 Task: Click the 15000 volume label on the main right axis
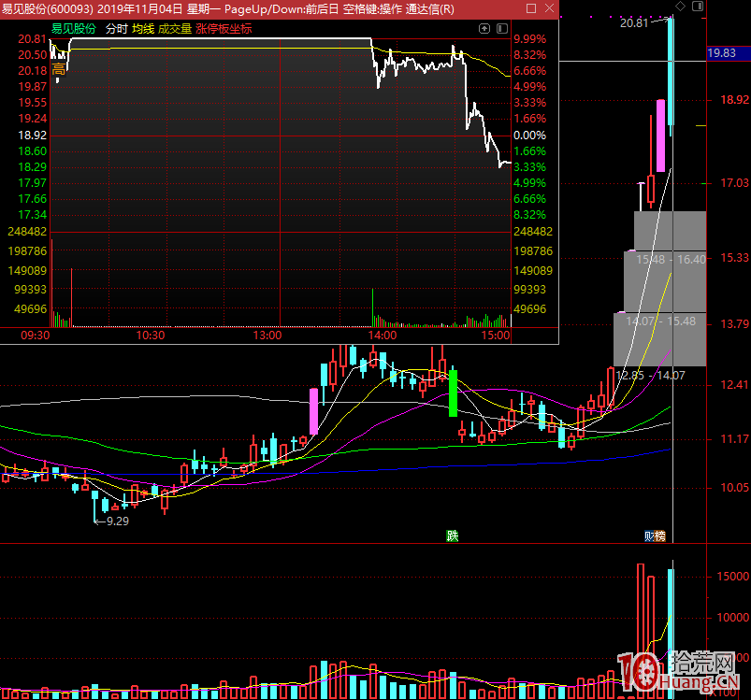[733, 577]
